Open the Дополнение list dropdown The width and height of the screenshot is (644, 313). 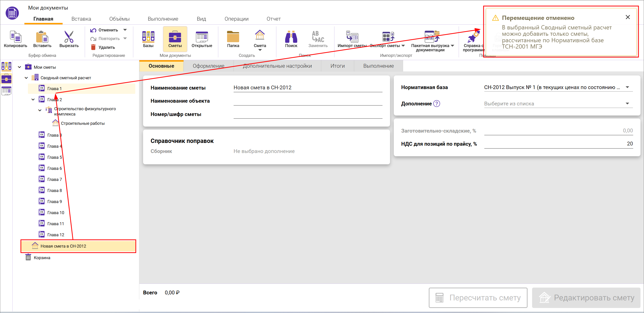(x=627, y=104)
